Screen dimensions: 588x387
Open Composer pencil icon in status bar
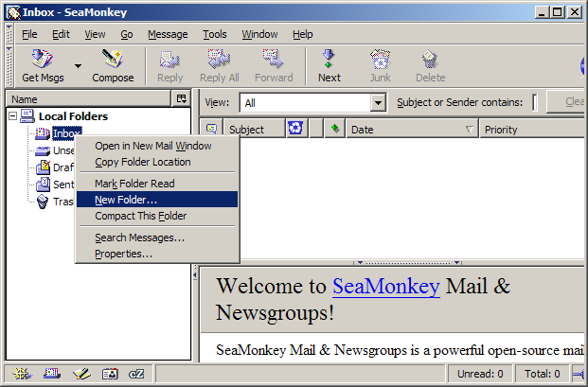pos(81,374)
